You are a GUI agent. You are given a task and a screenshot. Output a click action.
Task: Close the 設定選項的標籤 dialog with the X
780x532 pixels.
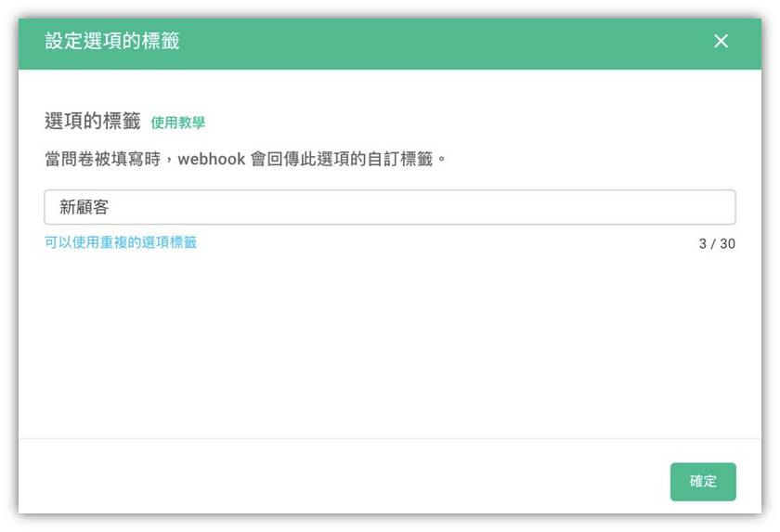coord(721,41)
